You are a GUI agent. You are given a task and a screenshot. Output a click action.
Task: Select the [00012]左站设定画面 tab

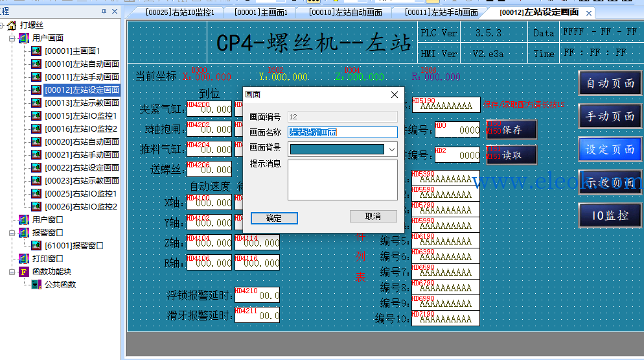pyautogui.click(x=539, y=13)
